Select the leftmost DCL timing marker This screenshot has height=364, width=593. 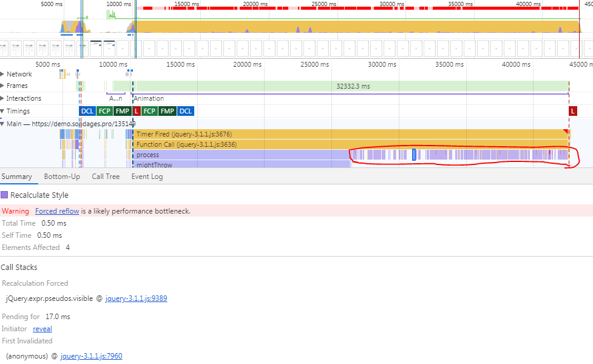87,111
